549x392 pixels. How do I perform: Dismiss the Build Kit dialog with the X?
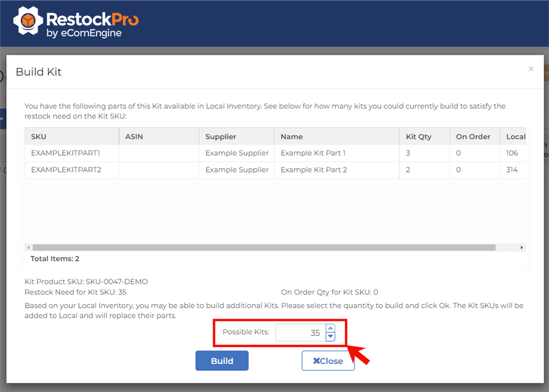(x=531, y=69)
